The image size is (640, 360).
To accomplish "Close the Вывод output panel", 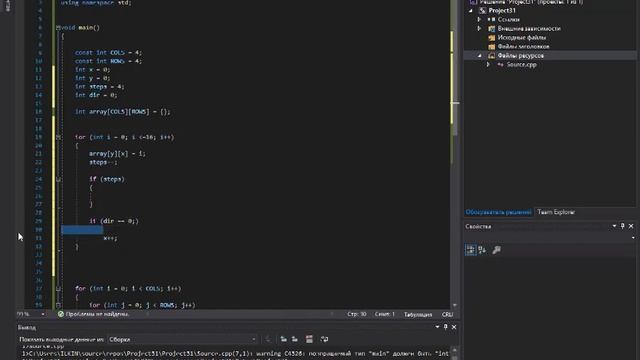I will tap(454, 327).
